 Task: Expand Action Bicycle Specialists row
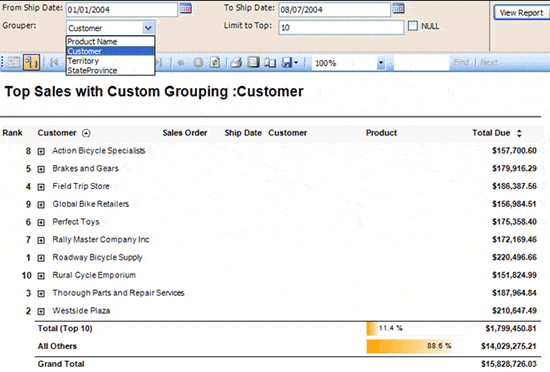[x=41, y=151]
